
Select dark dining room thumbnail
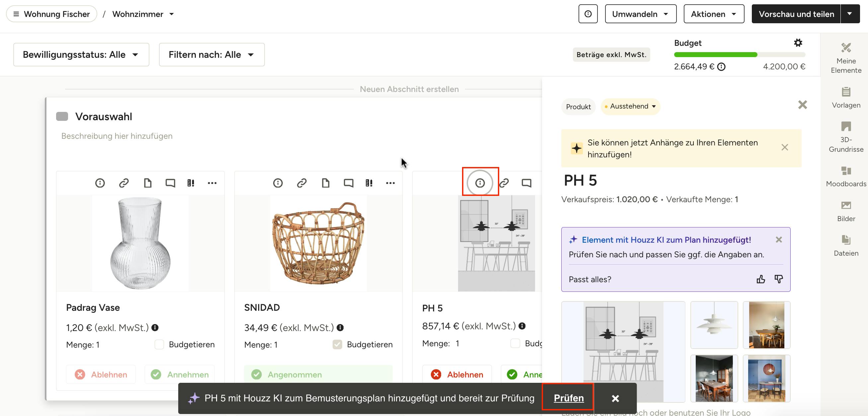click(714, 378)
